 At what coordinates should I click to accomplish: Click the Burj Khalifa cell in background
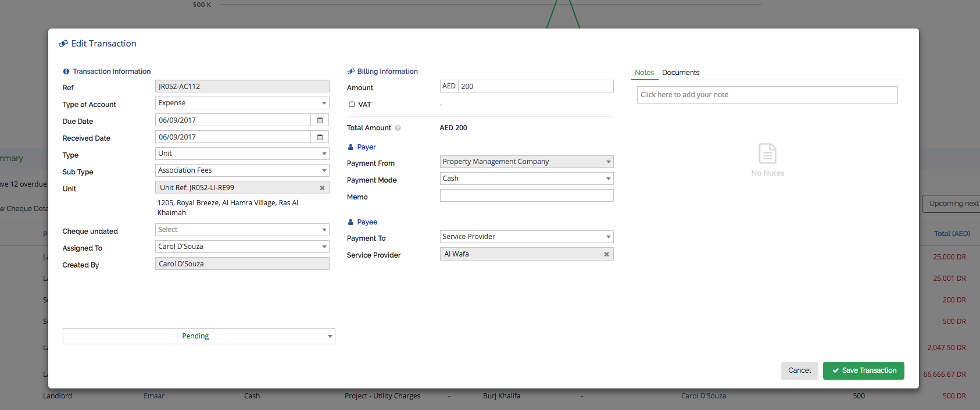point(502,396)
